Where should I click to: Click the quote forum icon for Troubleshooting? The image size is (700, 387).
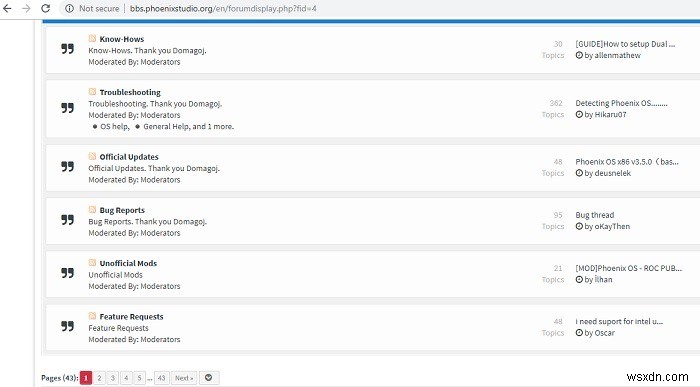point(67,108)
